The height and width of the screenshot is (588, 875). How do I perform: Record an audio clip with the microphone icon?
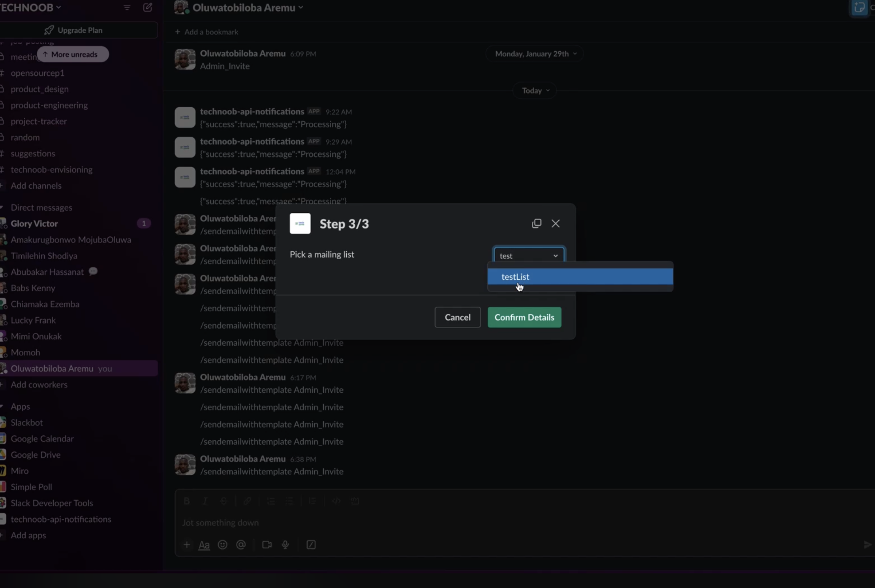coord(285,545)
